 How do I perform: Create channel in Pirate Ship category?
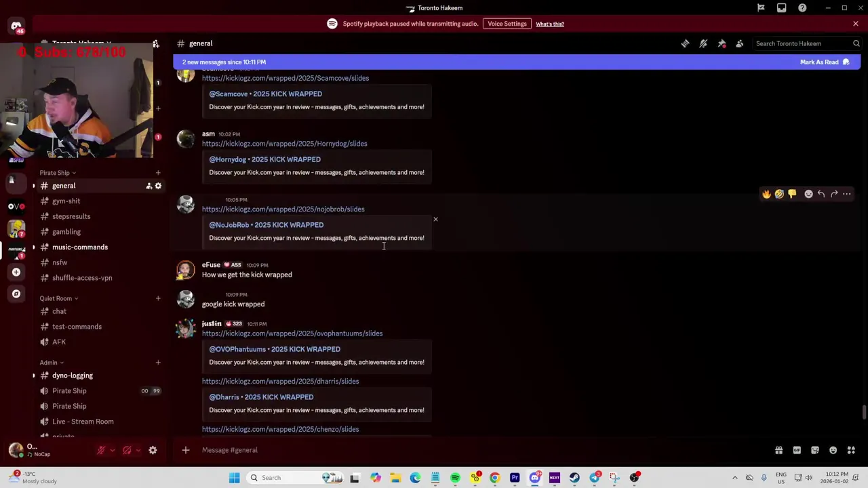coord(158,173)
